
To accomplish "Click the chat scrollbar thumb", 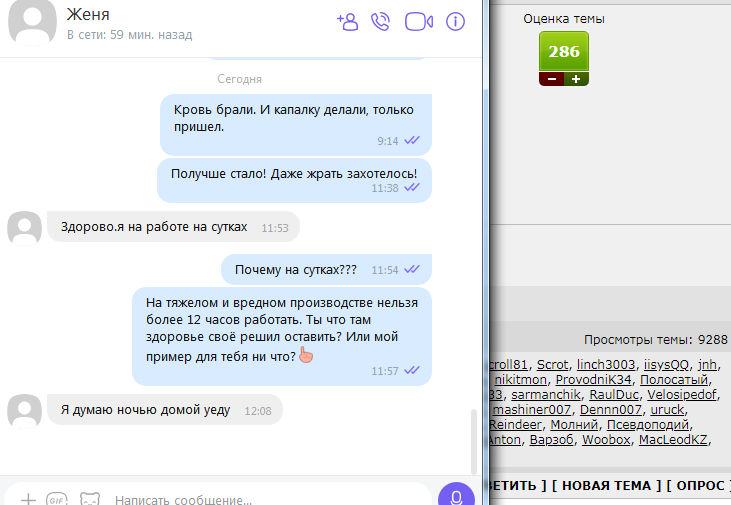I will click(x=474, y=441).
